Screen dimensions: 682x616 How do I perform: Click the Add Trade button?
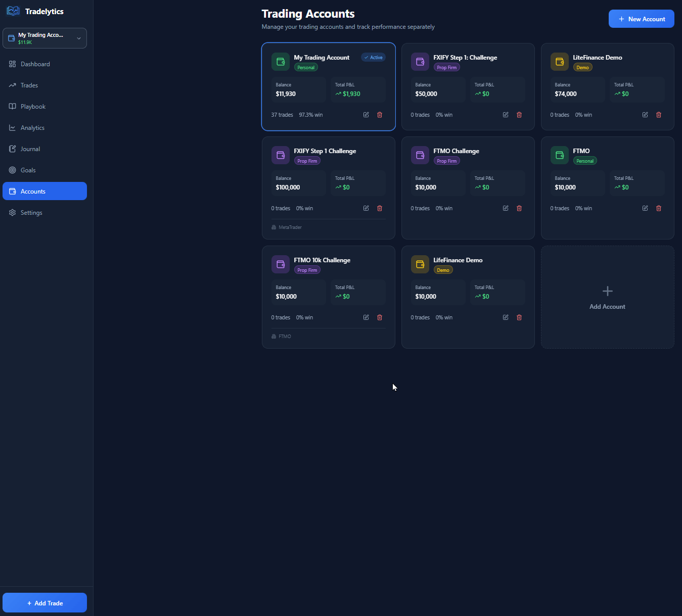coord(44,603)
